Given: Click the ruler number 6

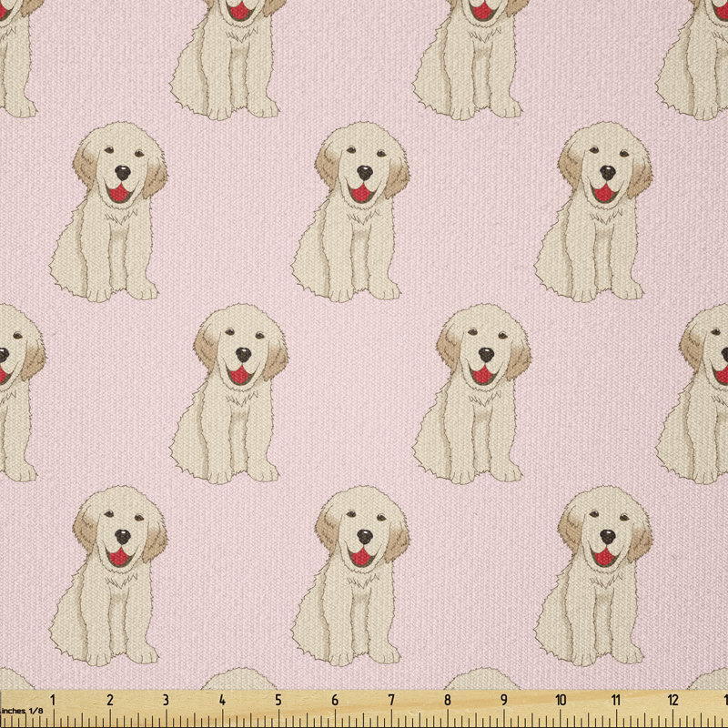Looking at the screenshot, I should point(335,700).
